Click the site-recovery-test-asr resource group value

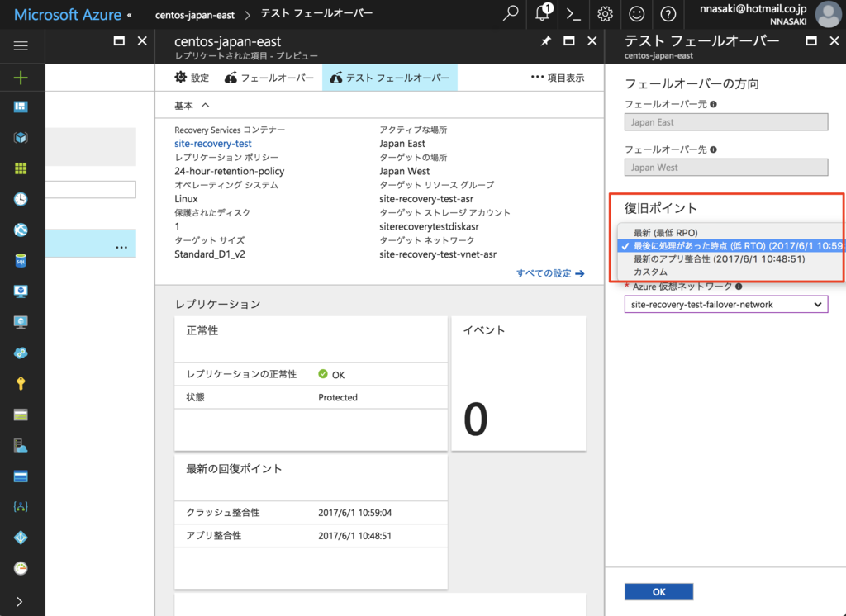pos(426,199)
